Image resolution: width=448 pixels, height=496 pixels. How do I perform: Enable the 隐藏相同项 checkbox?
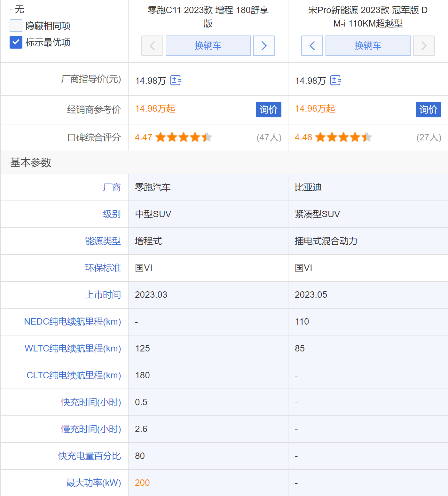tap(16, 26)
